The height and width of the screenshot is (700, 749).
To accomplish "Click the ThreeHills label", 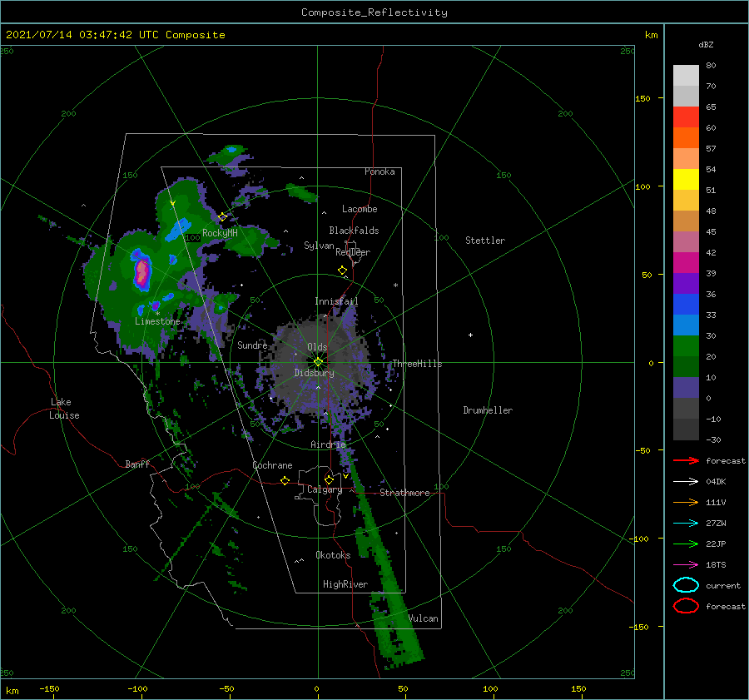I will [x=417, y=364].
